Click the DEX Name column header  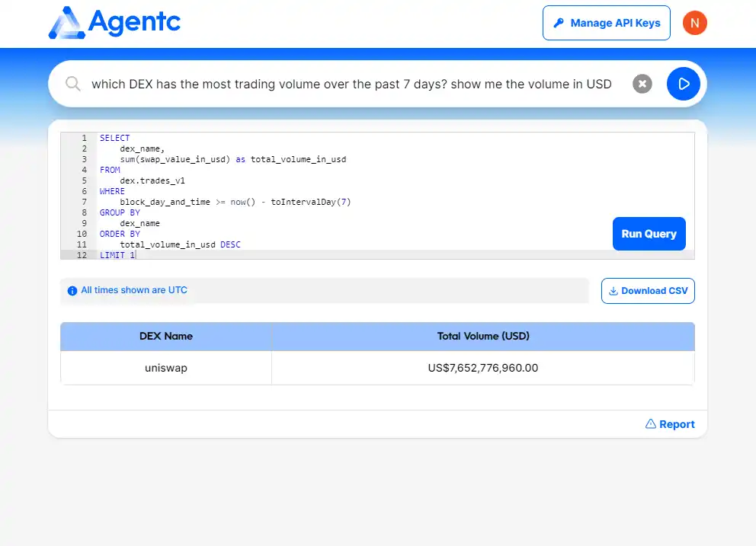tap(166, 336)
